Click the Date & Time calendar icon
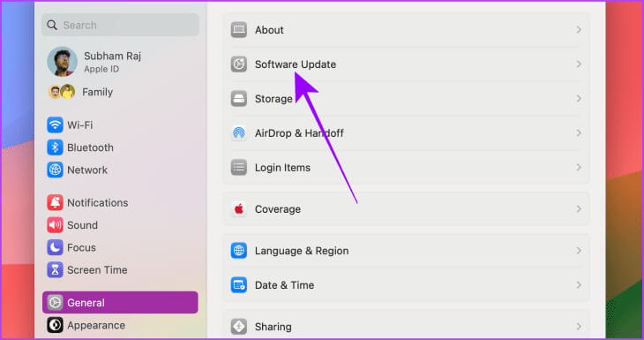644x340 pixels. click(x=238, y=285)
